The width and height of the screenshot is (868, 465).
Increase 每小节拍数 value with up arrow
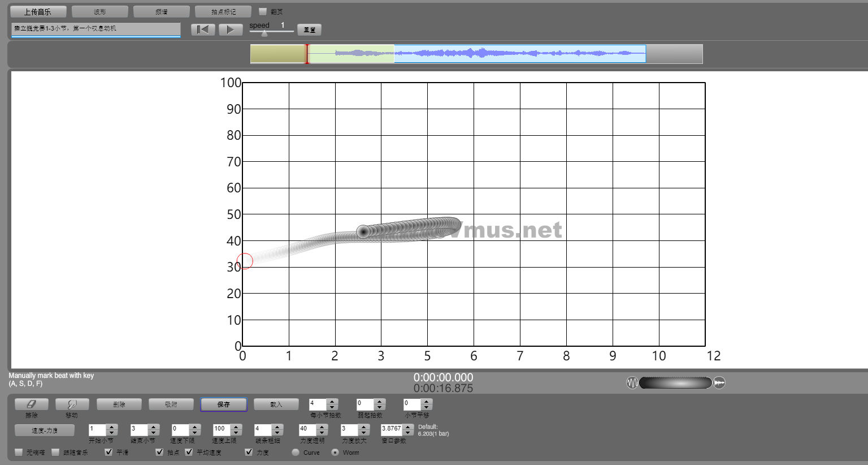pyautogui.click(x=332, y=402)
